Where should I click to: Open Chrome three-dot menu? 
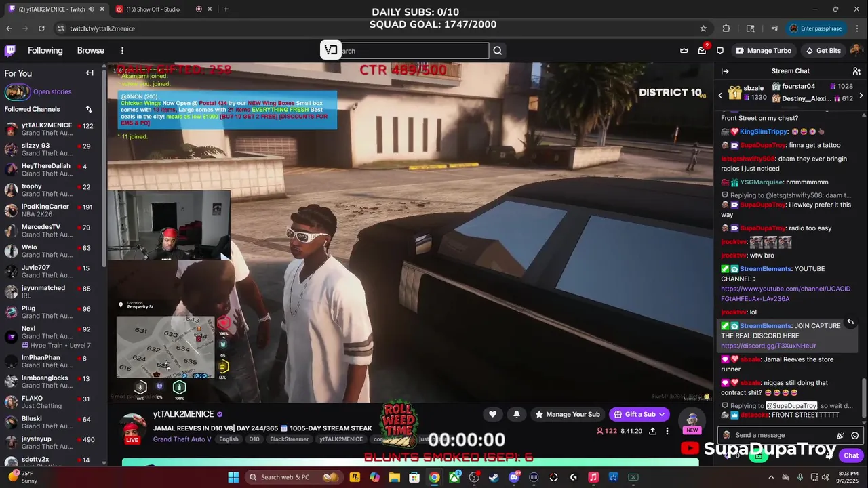856,28
